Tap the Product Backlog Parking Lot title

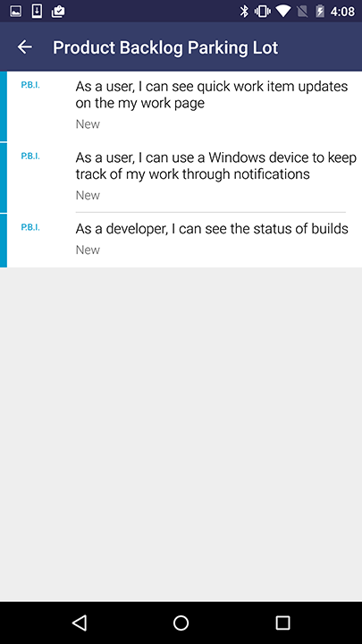coord(165,47)
